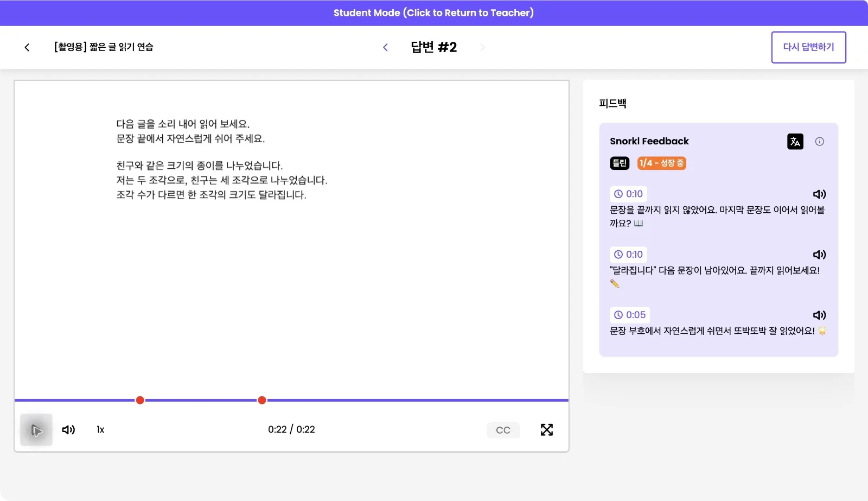Jump to first 0:10 timestamp chip
The image size is (868, 501).
[x=629, y=194]
